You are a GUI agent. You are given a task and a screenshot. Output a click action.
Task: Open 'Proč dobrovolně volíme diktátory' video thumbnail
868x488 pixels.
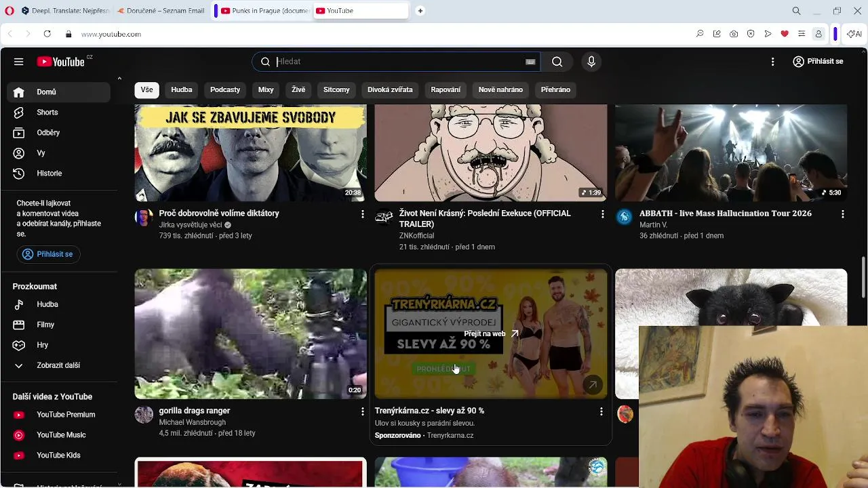tap(251, 153)
